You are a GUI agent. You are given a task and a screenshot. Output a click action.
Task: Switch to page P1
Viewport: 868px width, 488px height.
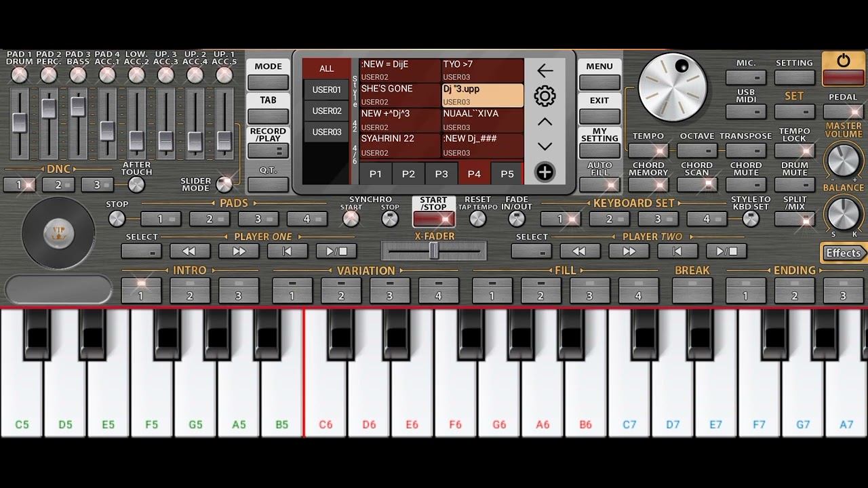coord(376,174)
